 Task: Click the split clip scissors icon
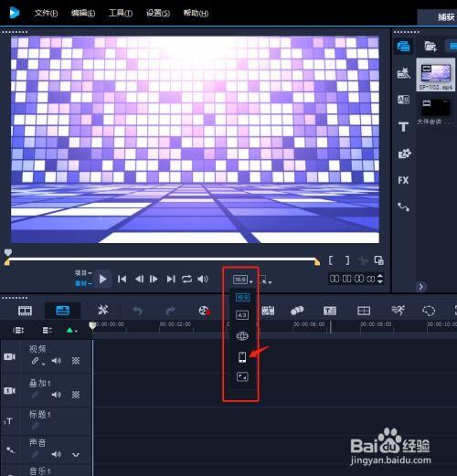363,260
